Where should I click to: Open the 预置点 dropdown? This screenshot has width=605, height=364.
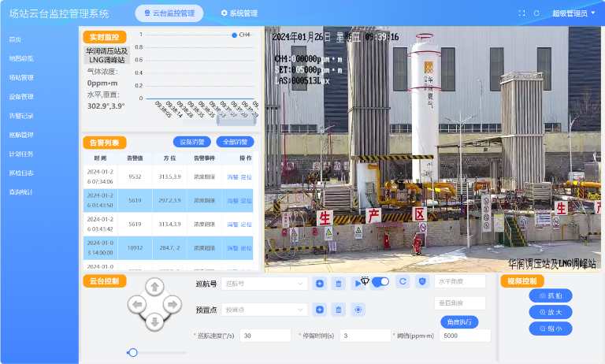pyautogui.click(x=262, y=310)
